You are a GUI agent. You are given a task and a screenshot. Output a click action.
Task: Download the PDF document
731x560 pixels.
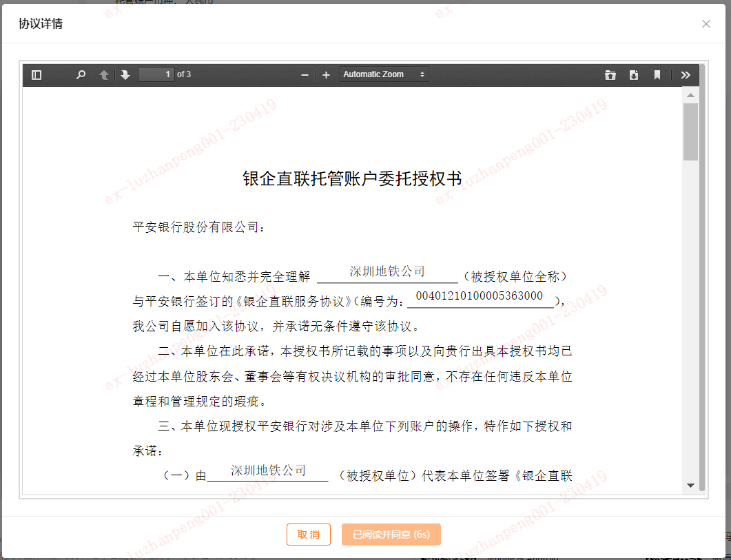[x=634, y=74]
